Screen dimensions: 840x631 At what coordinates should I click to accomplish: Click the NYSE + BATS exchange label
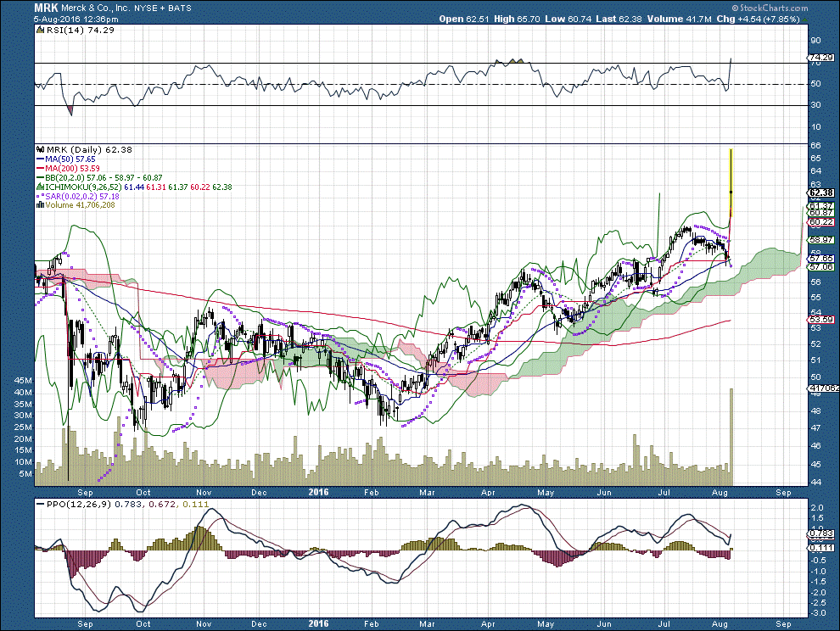[163, 8]
